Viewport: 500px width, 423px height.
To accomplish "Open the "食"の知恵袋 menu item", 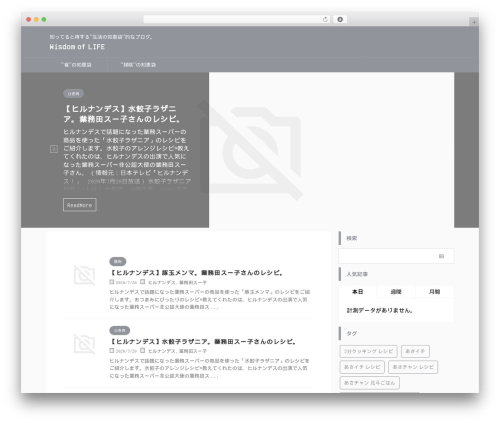I will click(76, 65).
